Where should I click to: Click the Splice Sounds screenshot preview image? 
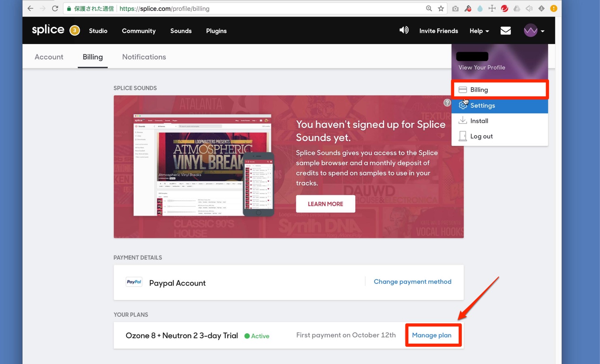coord(204,165)
